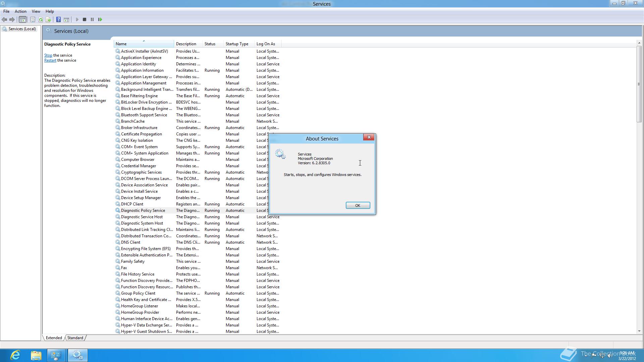The image size is (644, 362).
Task: Click the Stop the service link
Action: click(48, 55)
